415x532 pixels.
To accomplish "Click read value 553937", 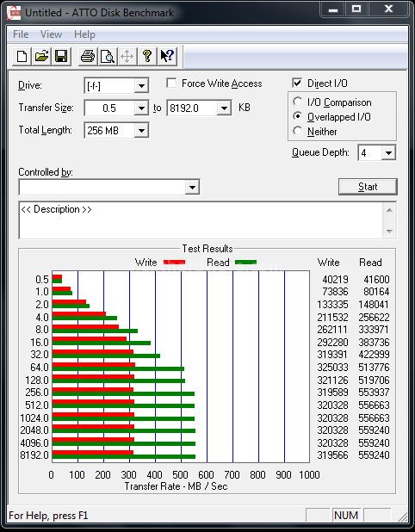I will (374, 393).
